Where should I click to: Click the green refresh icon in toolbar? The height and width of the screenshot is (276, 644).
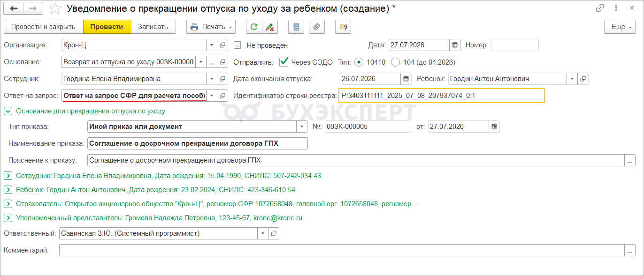click(254, 27)
